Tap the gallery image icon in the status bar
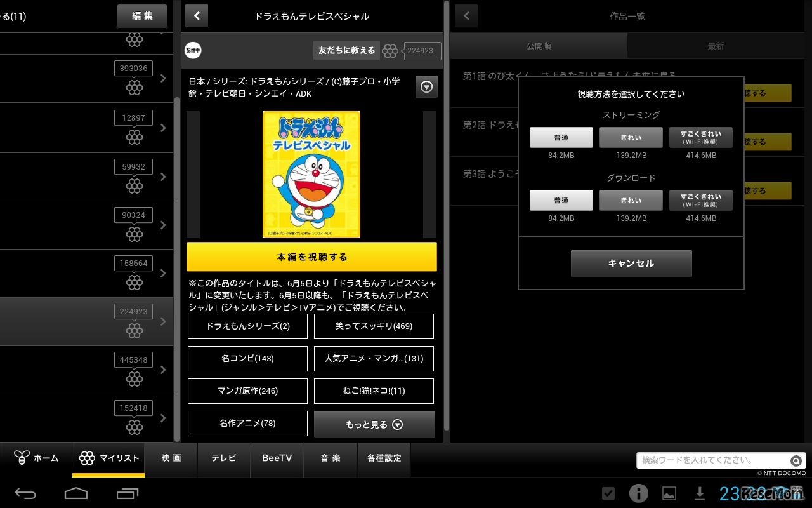The width and height of the screenshot is (812, 508). point(669,493)
